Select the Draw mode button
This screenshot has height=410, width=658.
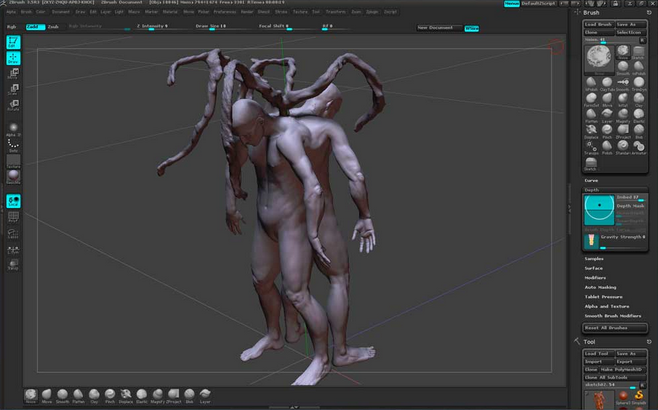point(14,57)
